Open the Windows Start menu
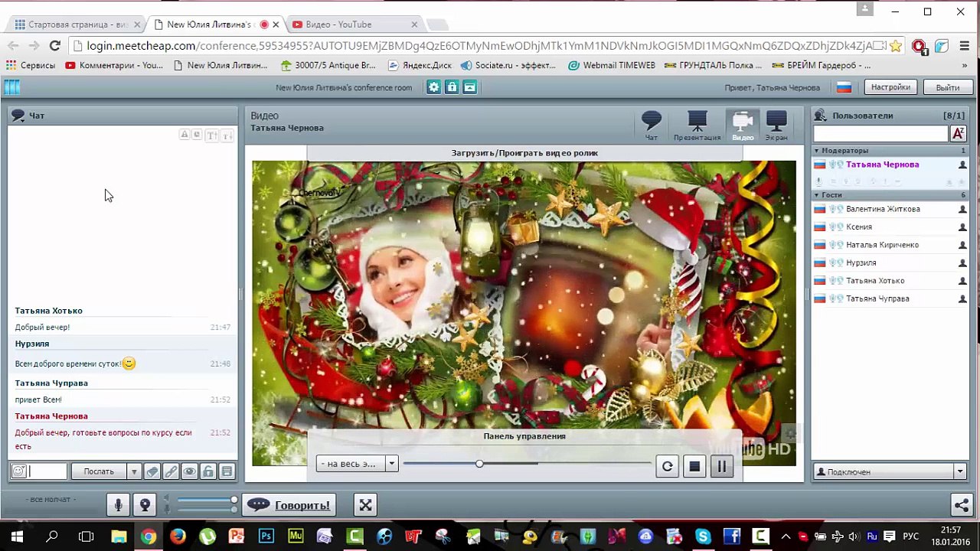The height and width of the screenshot is (551, 980). click(x=17, y=536)
